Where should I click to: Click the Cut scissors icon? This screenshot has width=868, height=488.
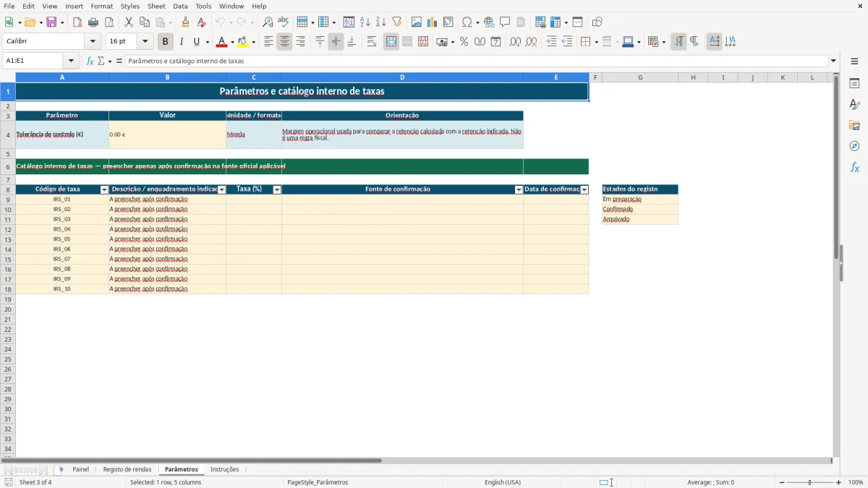tap(129, 22)
